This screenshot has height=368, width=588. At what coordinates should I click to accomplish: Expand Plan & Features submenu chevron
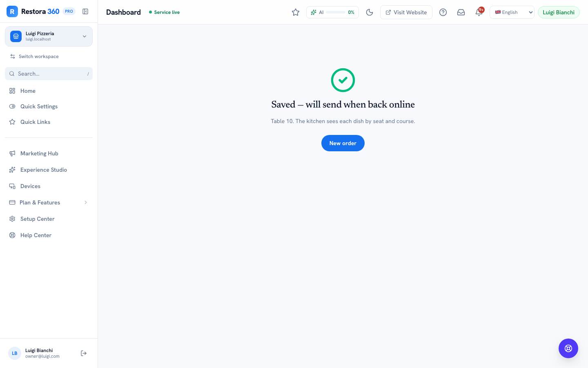86,202
